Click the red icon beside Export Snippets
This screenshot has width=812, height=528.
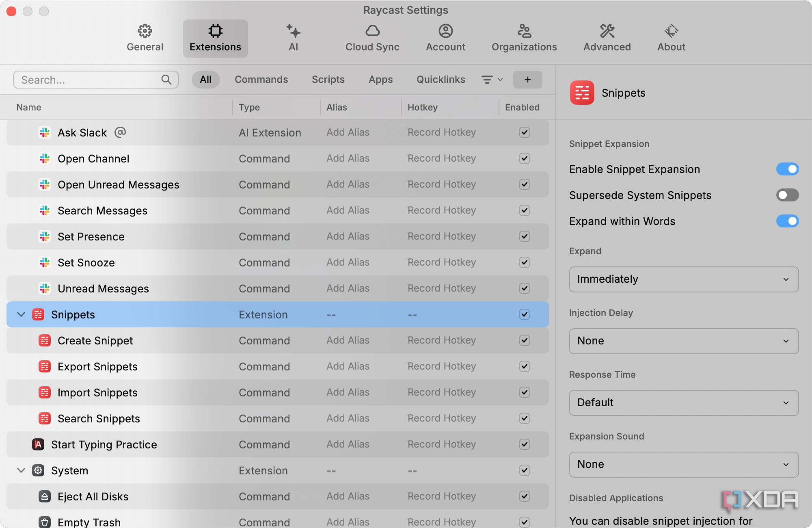45,366
